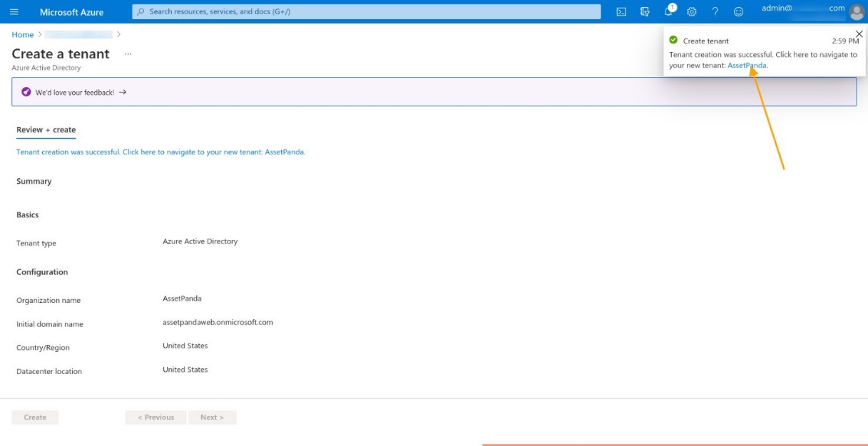This screenshot has width=868, height=446.
Task: Open the Help question mark icon
Action: tap(715, 12)
